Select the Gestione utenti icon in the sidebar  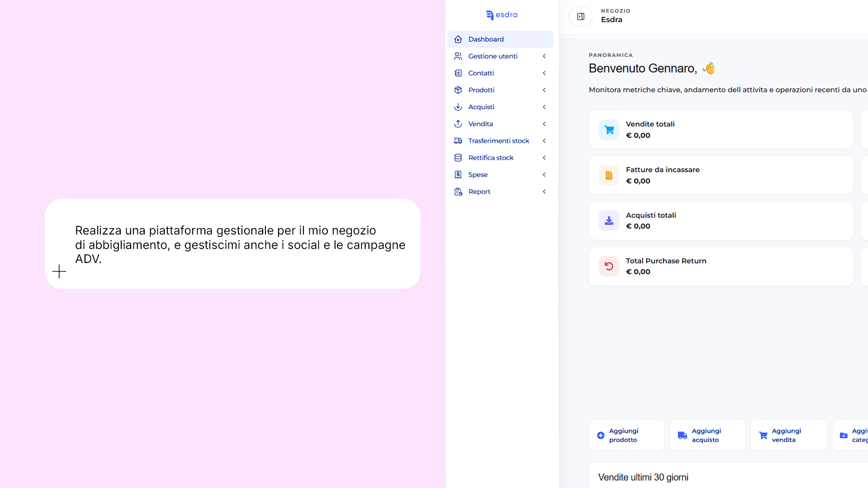tap(458, 56)
